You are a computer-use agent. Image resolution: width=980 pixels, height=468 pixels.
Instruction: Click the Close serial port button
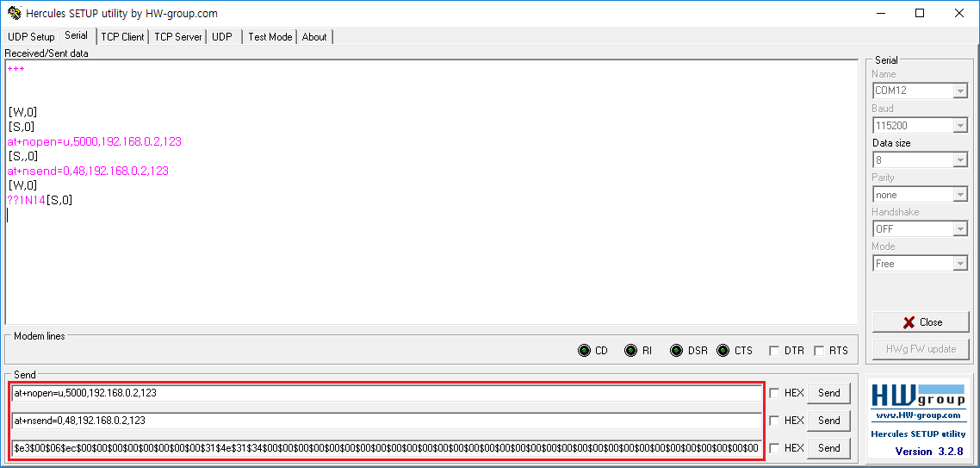point(921,322)
